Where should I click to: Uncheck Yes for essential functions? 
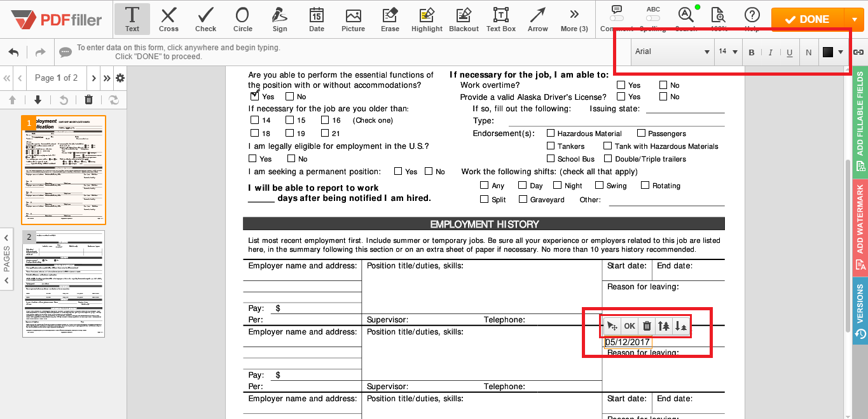point(254,96)
